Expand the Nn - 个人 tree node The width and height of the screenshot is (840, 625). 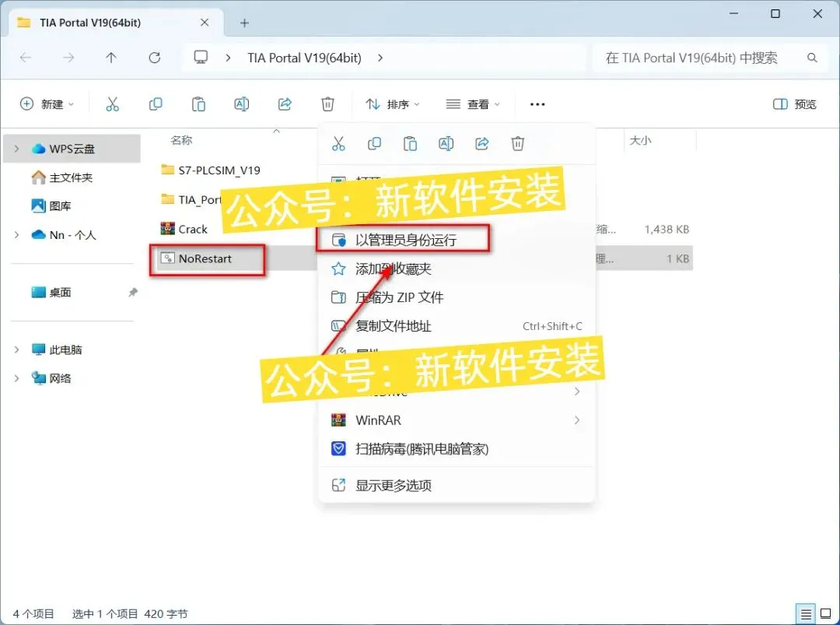click(x=16, y=235)
